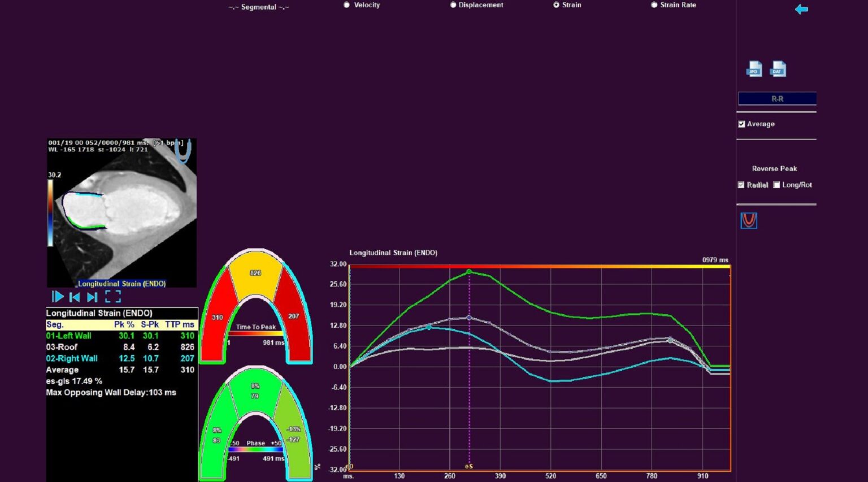Click the eS marker on strain graph
The width and height of the screenshot is (868, 482).
(468, 466)
